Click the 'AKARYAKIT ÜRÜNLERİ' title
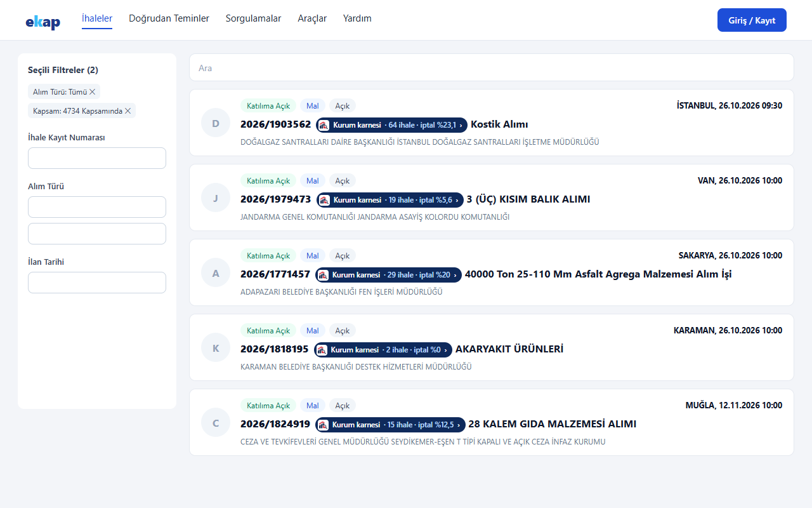 pyautogui.click(x=509, y=349)
